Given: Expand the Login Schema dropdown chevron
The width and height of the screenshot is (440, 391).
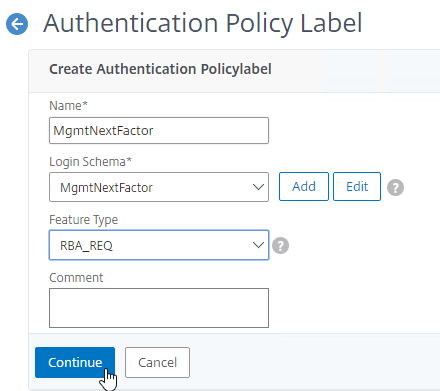Looking at the screenshot, I should [258, 187].
